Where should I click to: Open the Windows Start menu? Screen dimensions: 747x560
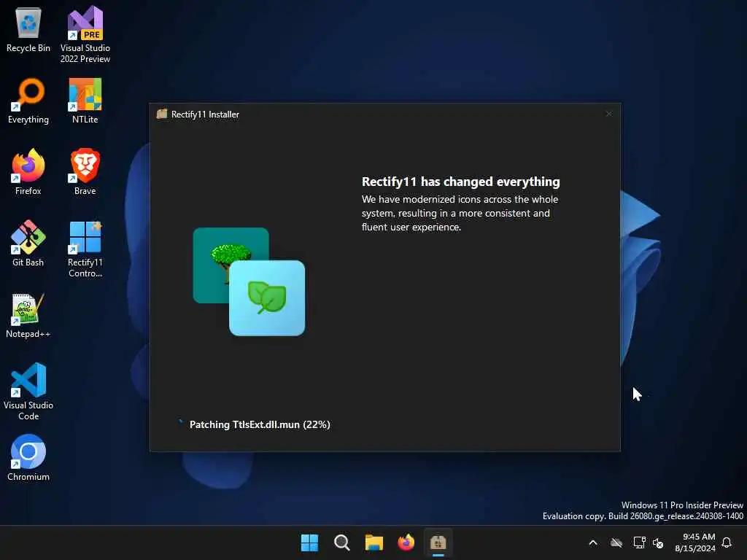309,542
